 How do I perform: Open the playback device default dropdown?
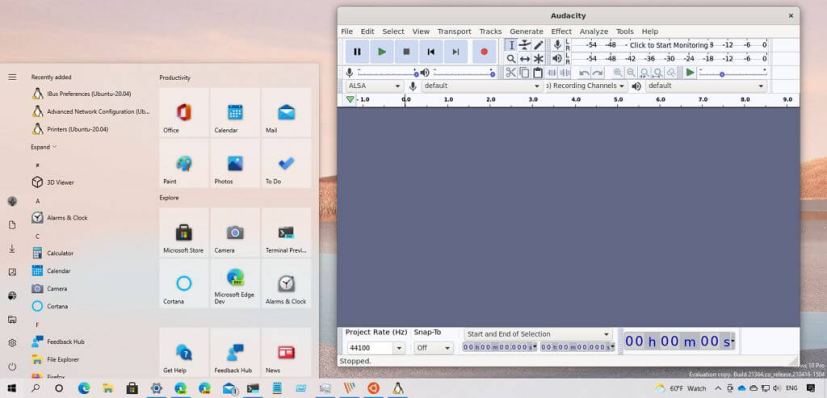tap(706, 86)
